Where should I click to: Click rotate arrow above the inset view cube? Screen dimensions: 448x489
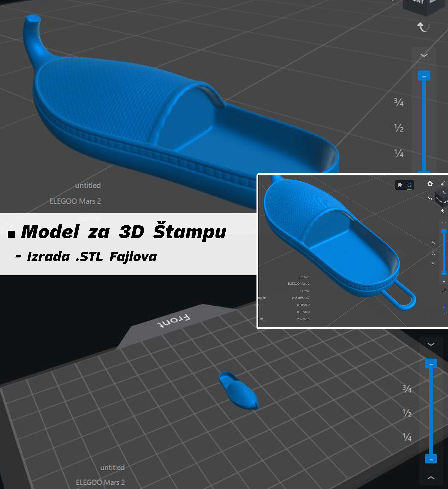tap(444, 183)
